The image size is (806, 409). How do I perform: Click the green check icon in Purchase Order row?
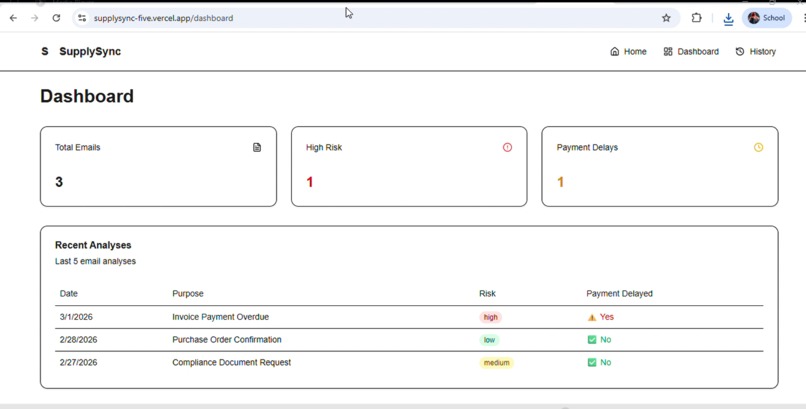click(x=592, y=340)
